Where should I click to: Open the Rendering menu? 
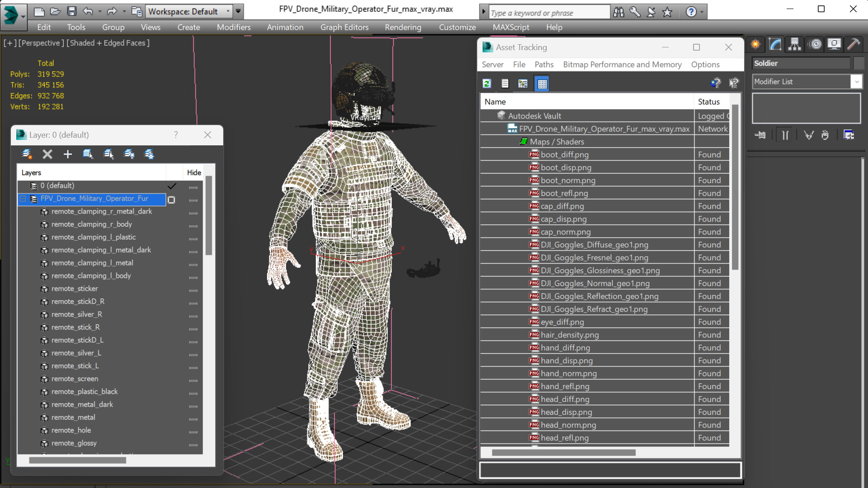[403, 27]
